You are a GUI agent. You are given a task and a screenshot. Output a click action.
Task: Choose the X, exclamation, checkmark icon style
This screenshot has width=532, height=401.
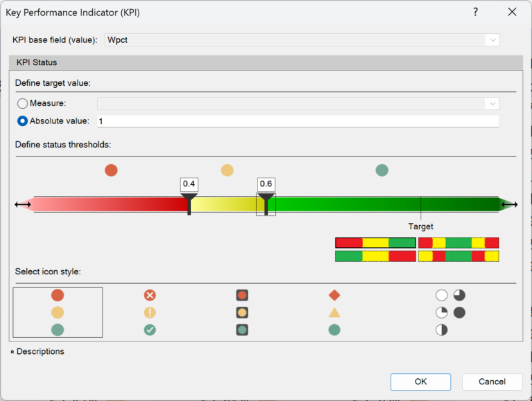(x=150, y=312)
